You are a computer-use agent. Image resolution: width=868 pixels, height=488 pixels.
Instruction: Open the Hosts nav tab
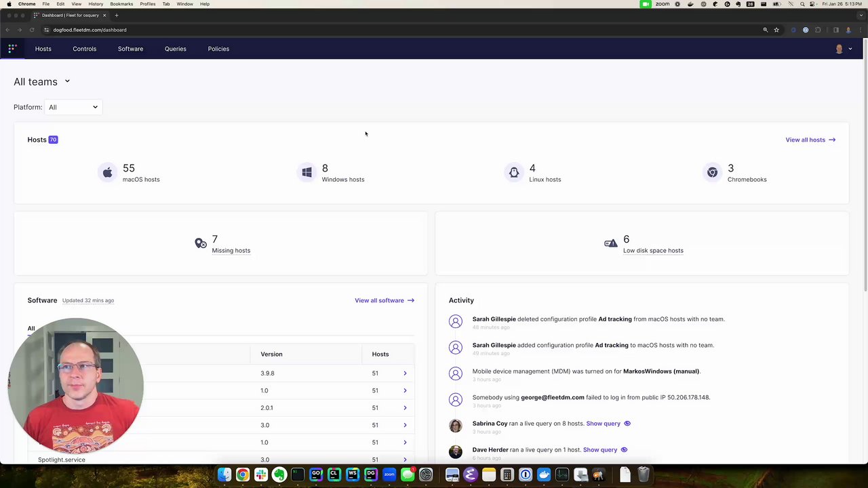[43, 49]
